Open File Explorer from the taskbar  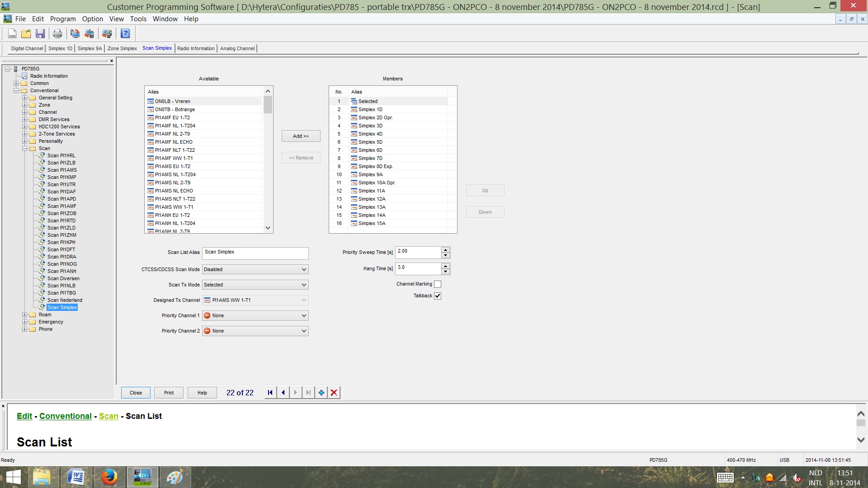[x=42, y=477]
